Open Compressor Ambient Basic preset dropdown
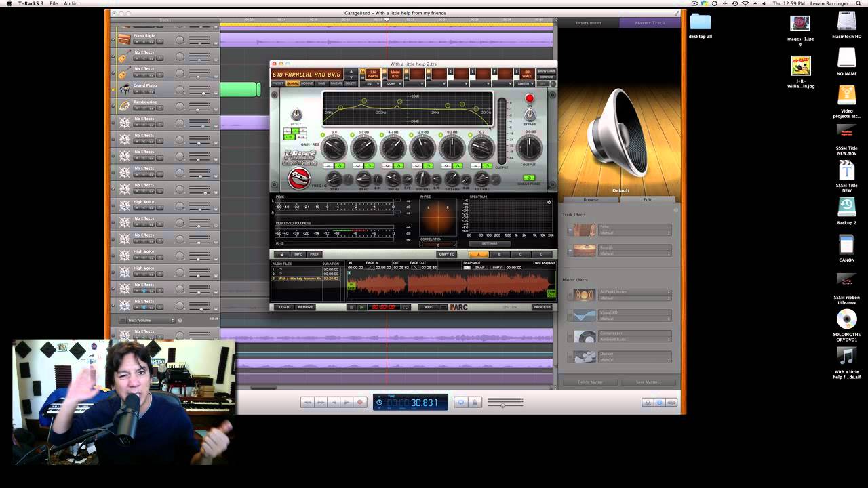This screenshot has width=868, height=488. click(635, 339)
